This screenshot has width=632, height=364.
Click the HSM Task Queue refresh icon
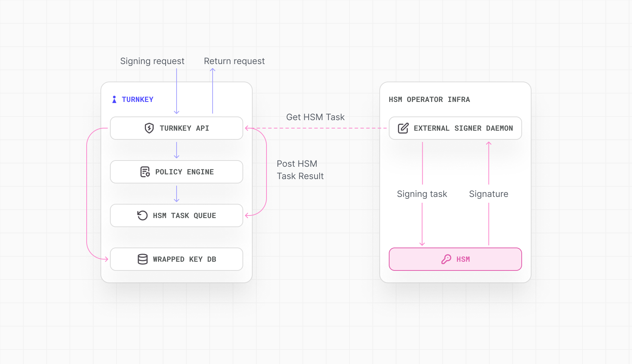click(142, 215)
